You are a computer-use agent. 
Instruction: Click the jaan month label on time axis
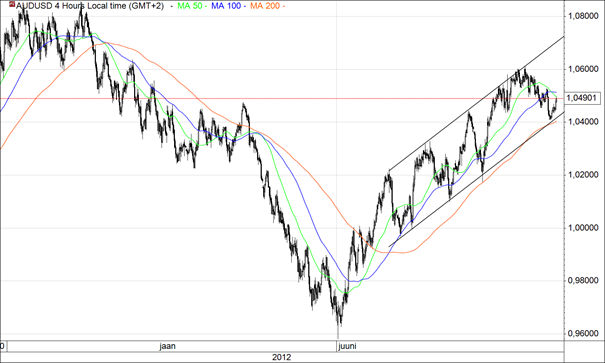168,346
